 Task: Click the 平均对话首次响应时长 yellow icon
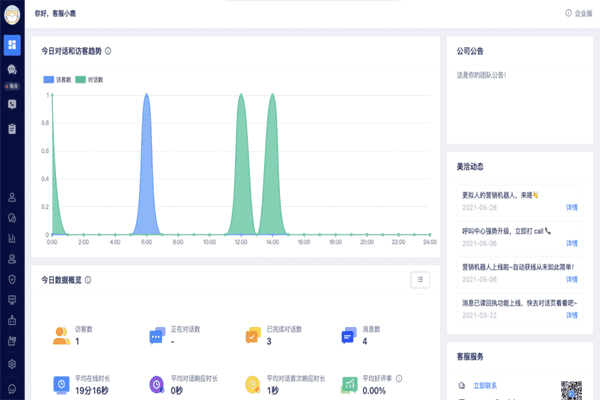253,385
